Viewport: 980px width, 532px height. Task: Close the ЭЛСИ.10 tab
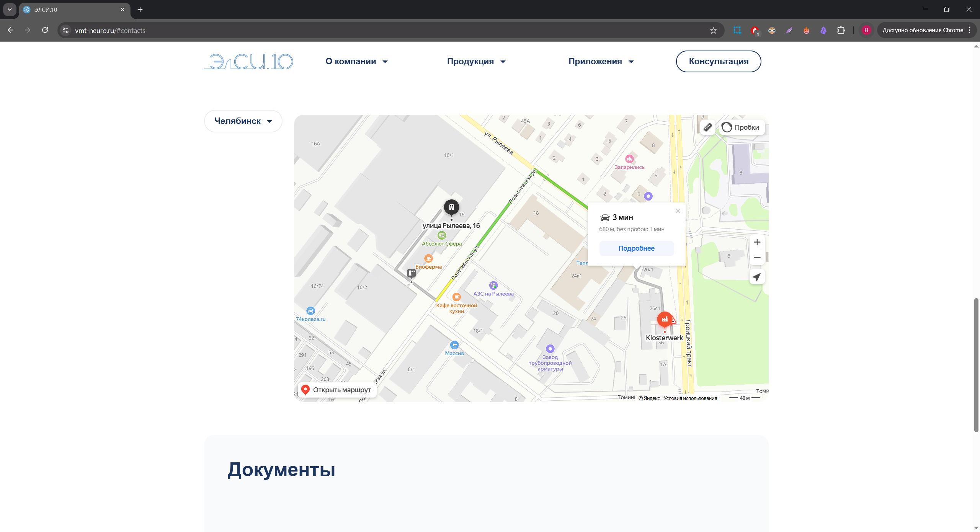click(122, 10)
